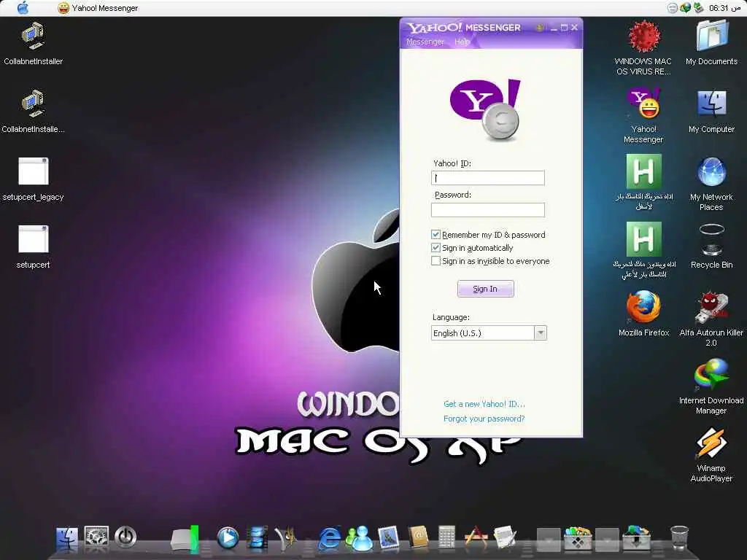747x560 pixels.
Task: Select the setupcert desktop file
Action: [33, 247]
